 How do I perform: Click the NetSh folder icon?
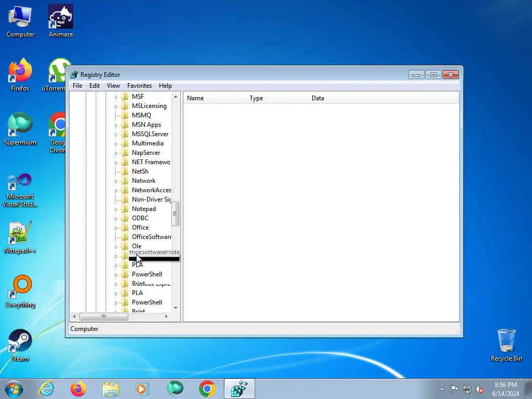tap(125, 171)
